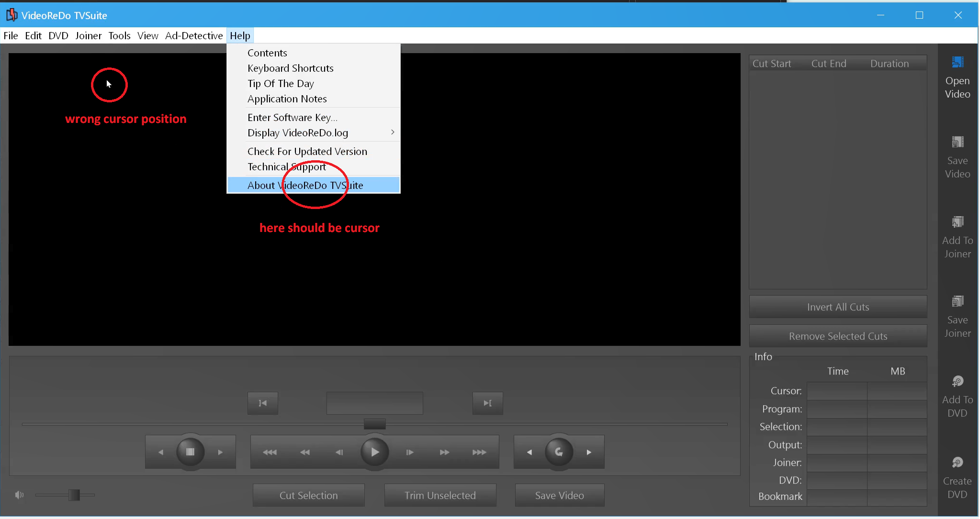Choose Check For Updated Version
Screen dimensions: 980x519
pos(307,151)
